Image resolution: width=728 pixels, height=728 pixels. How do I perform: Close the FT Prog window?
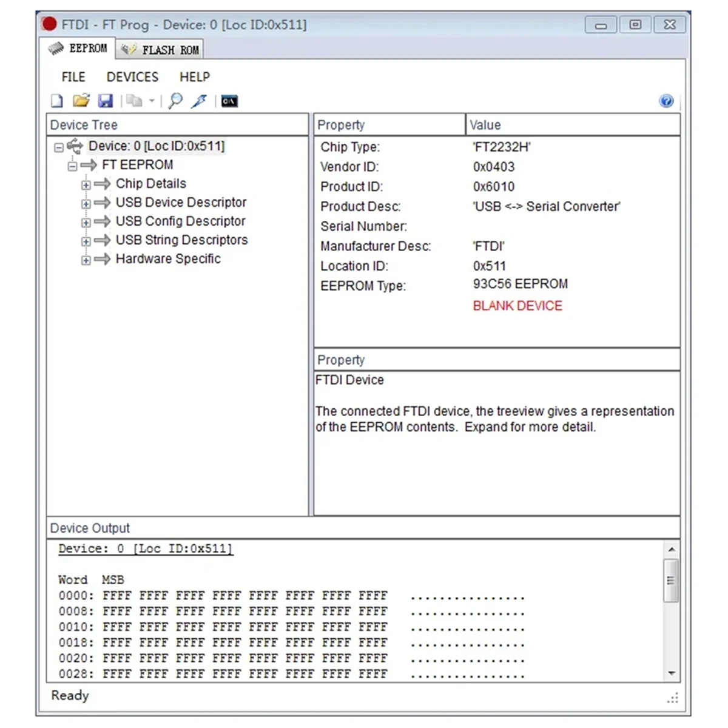coord(670,25)
